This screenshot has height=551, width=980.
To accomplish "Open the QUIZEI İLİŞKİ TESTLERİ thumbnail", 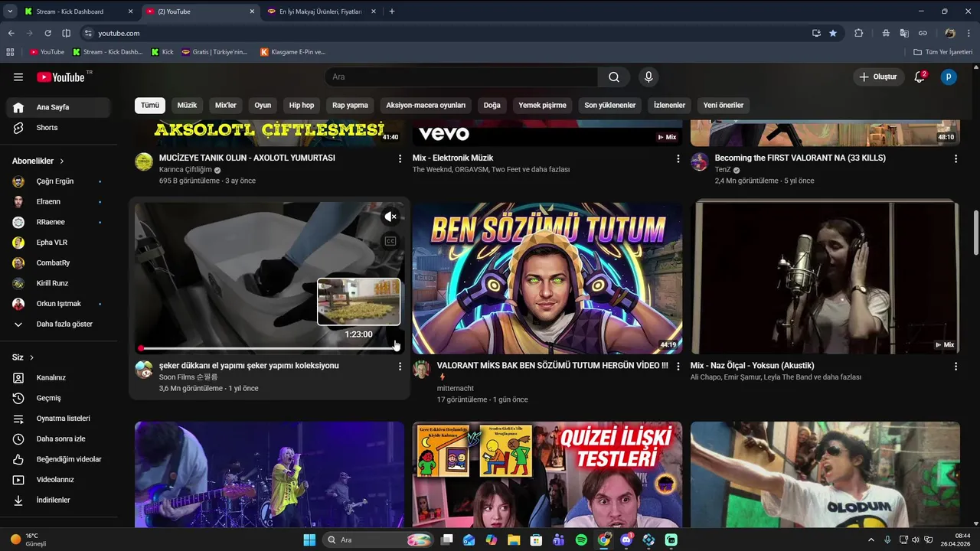I will click(547, 474).
